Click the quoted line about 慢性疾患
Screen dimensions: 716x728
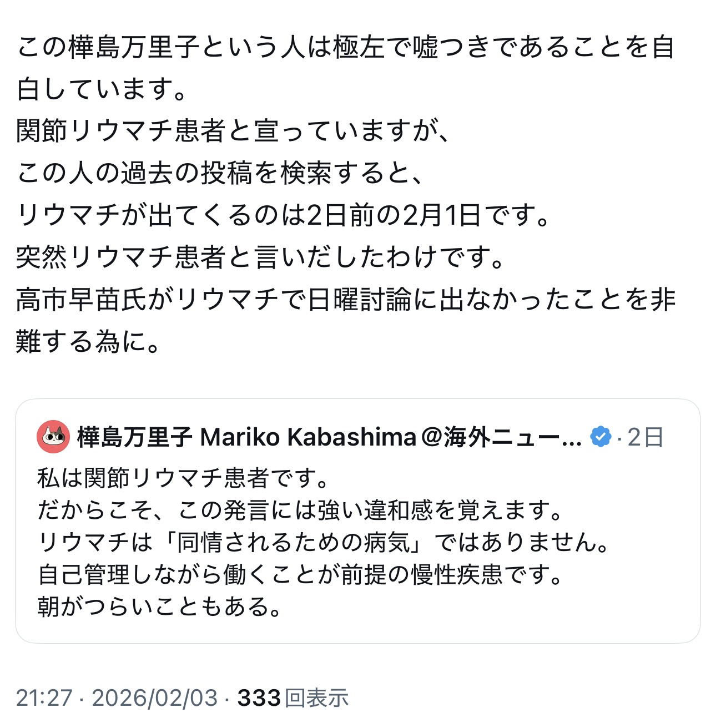pyautogui.click(x=300, y=574)
